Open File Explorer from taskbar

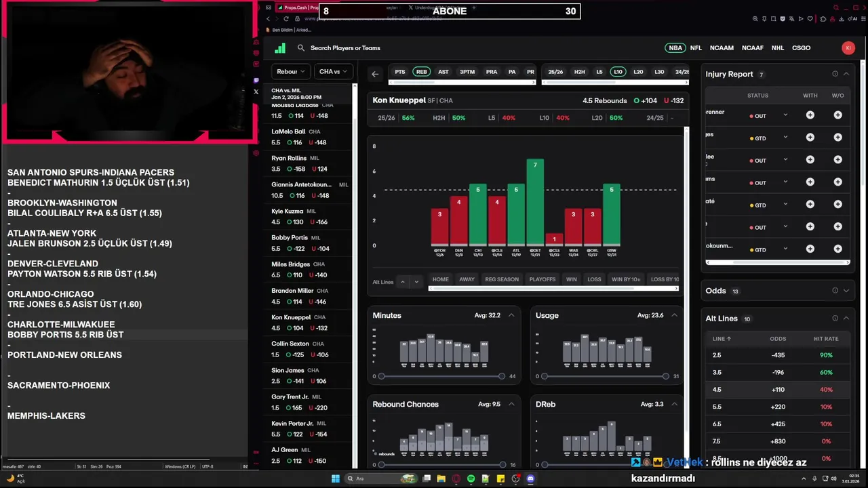441,479
